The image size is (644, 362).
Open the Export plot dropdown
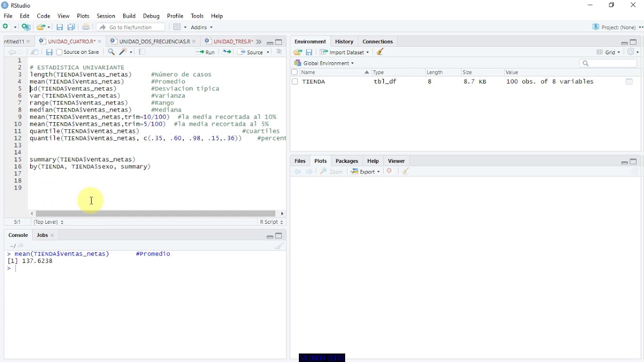click(x=366, y=172)
